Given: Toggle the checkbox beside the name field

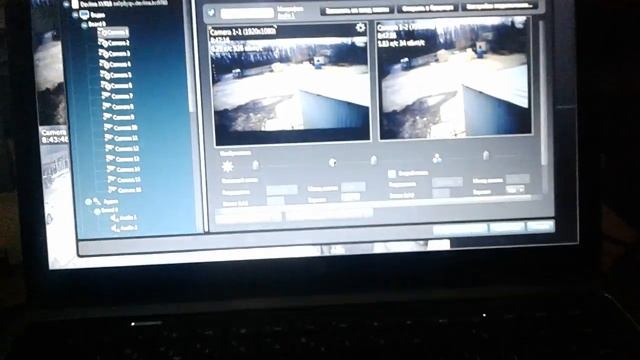Looking at the screenshot, I should [211, 12].
